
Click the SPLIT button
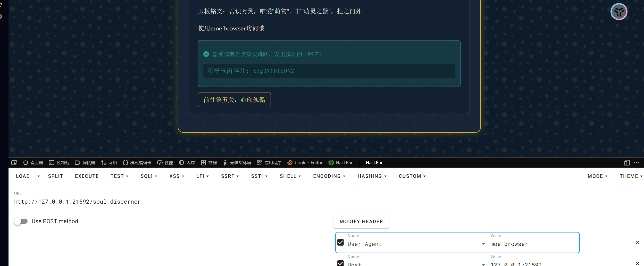[x=55, y=176]
